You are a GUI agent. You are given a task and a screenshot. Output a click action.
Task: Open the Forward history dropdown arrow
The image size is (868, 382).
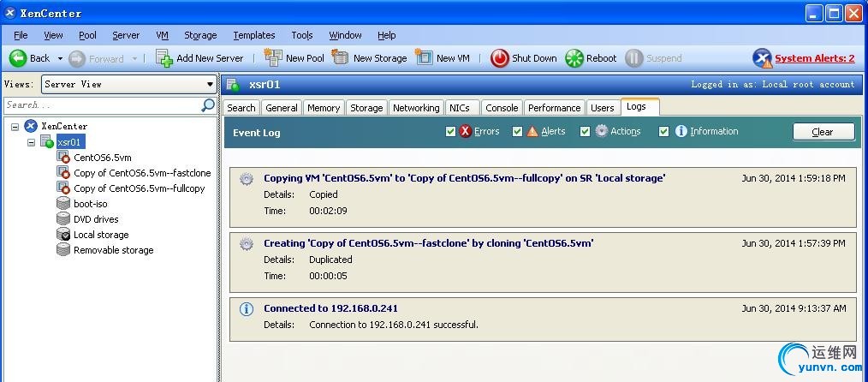(x=134, y=59)
